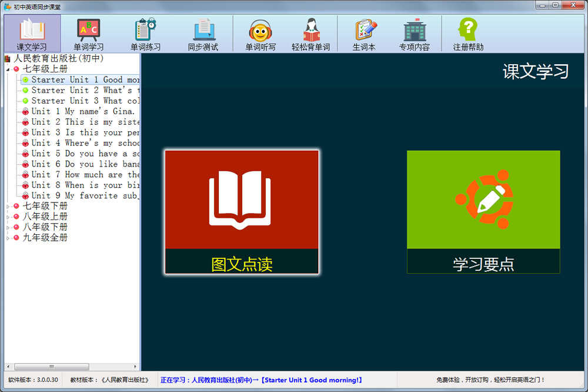This screenshot has width=588, height=392.
Task: Click the tree panel horizontal scrollbar thumb
Action: (52, 367)
